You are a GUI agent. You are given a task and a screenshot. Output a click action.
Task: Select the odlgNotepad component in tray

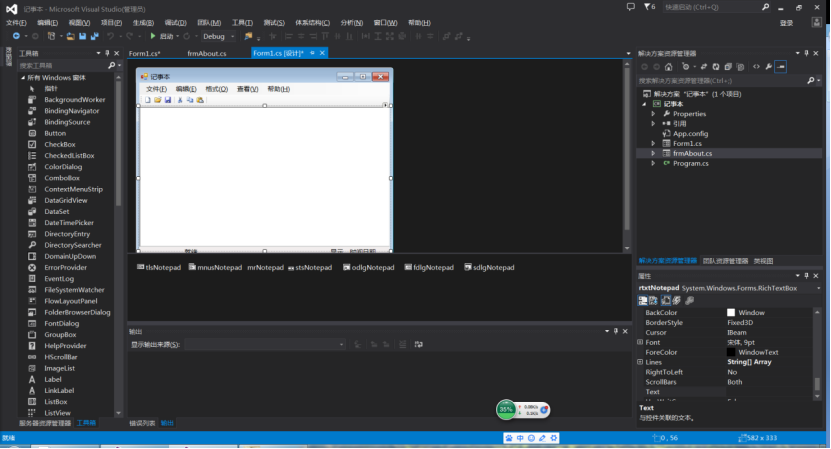(x=369, y=268)
